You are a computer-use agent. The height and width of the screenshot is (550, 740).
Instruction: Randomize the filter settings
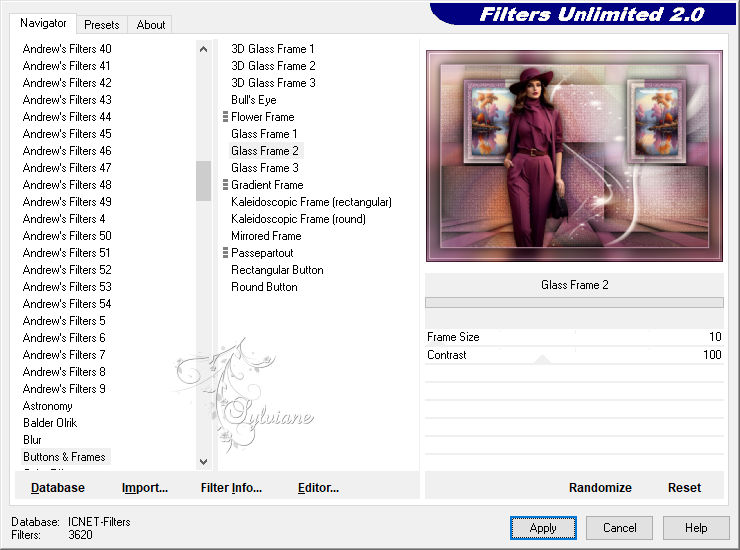(600, 488)
